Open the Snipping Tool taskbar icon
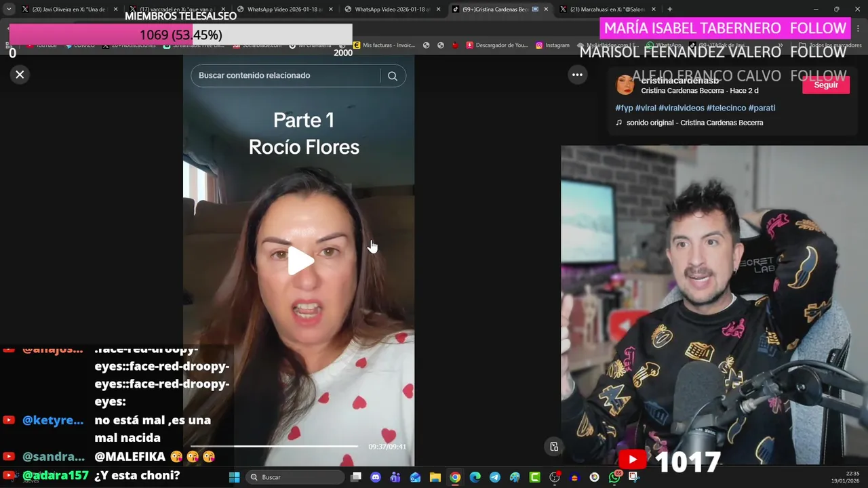868x488 pixels. click(x=634, y=477)
